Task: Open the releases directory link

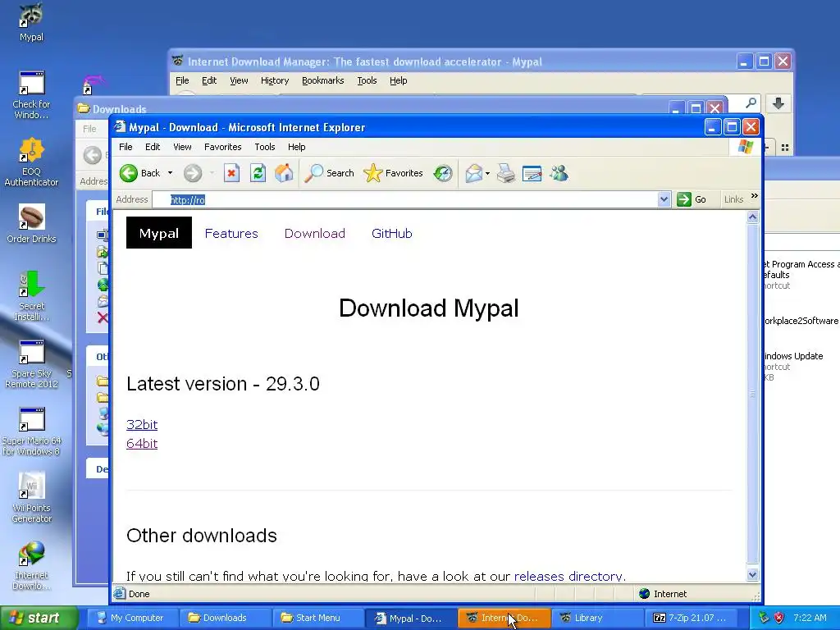Action: (x=568, y=577)
